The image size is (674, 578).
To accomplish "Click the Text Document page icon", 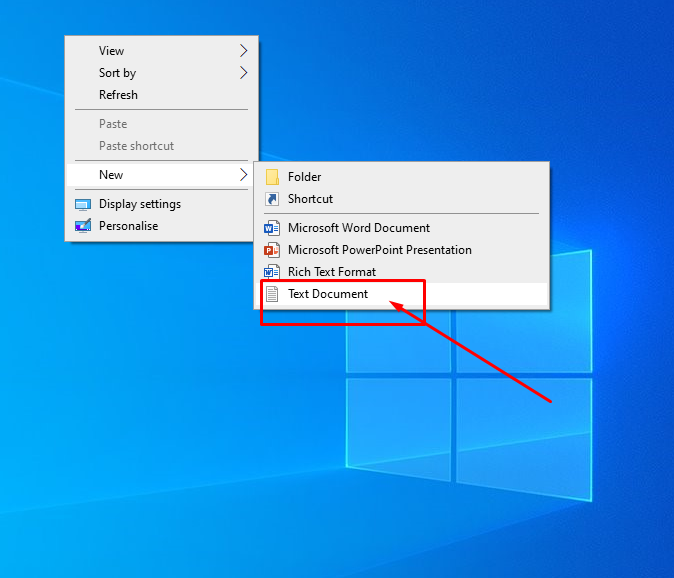I will [272, 294].
